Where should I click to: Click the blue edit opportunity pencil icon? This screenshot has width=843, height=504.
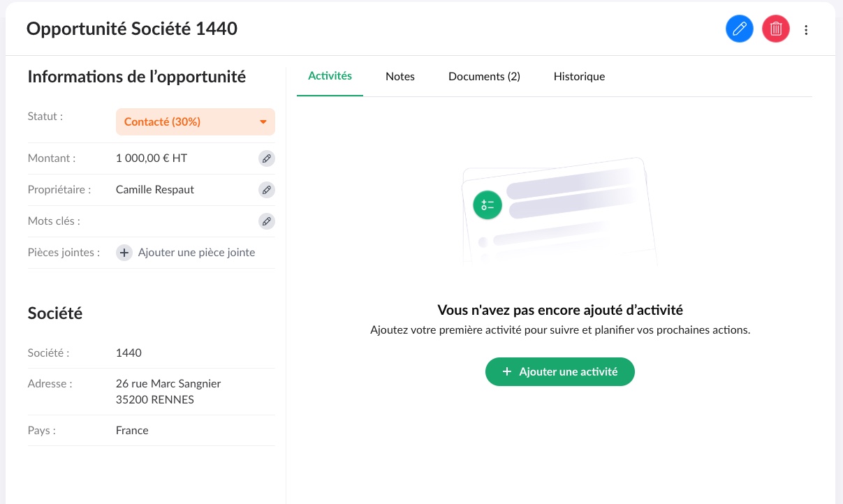[740, 29]
